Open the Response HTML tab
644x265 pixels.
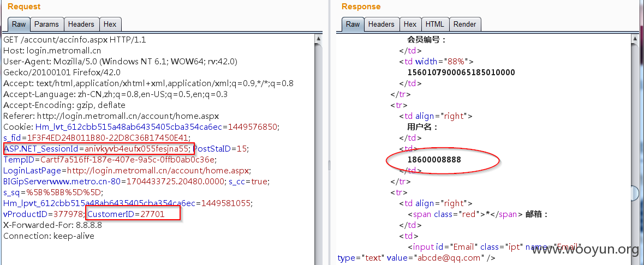pos(435,24)
